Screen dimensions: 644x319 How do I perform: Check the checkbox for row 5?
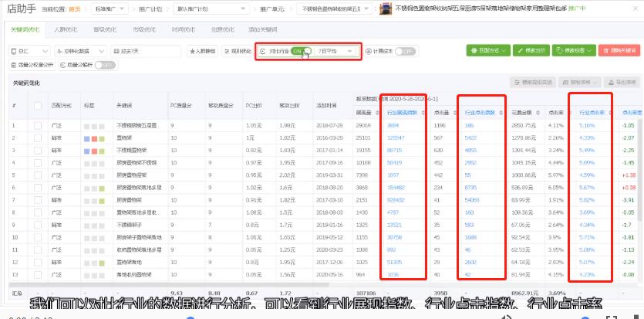[x=38, y=175]
